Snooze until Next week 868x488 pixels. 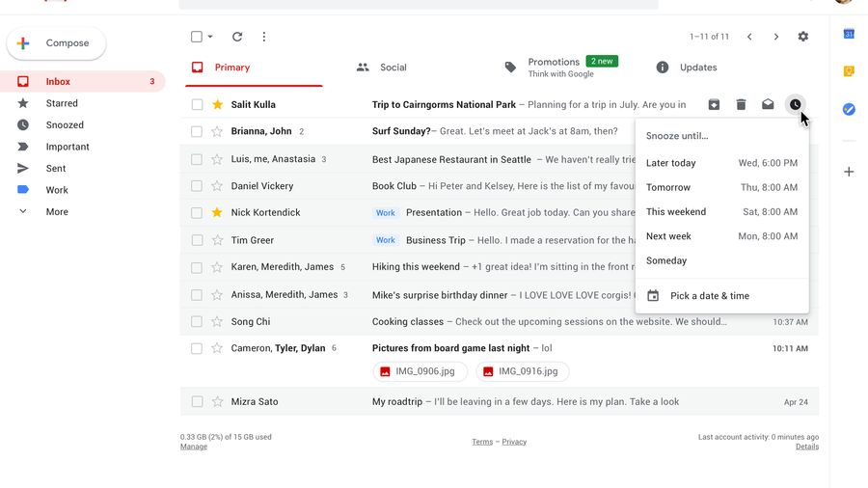721,236
